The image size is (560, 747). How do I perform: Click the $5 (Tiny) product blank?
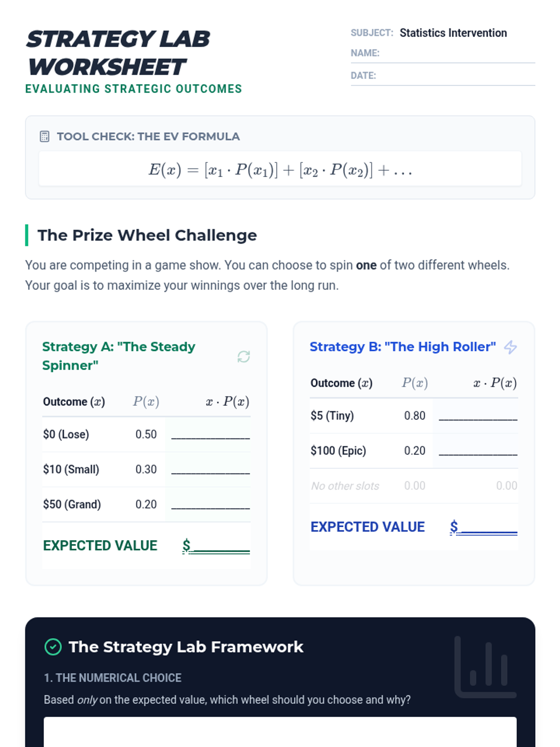tap(478, 416)
